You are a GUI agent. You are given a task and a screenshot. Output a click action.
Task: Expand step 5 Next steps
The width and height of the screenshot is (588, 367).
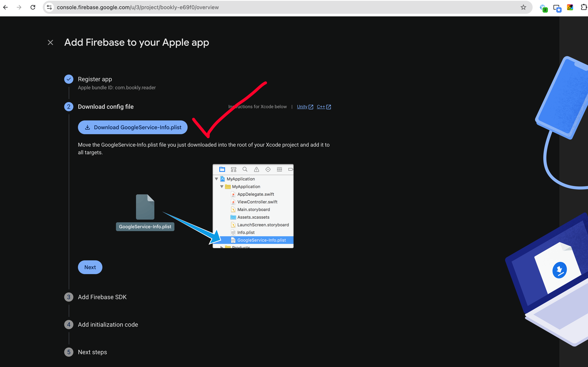click(x=92, y=352)
